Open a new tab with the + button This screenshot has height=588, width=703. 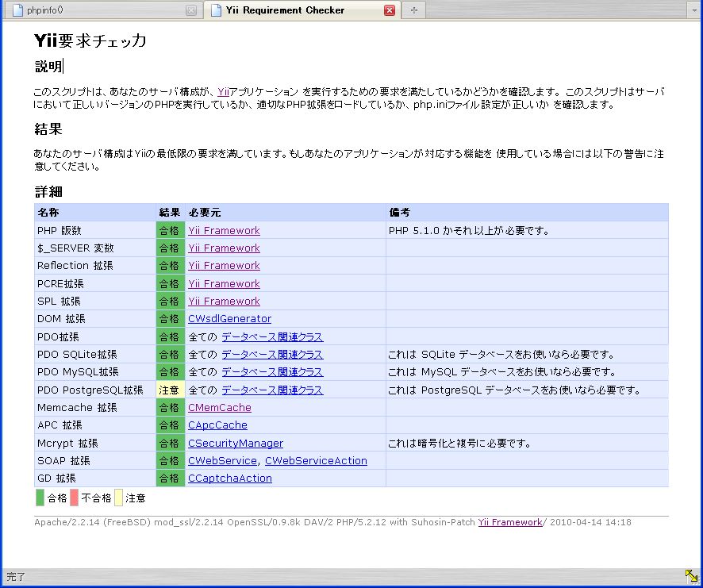(x=413, y=10)
